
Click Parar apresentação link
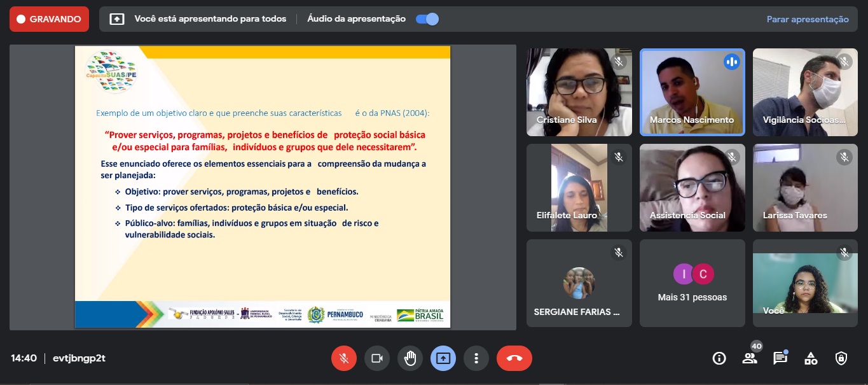click(807, 19)
